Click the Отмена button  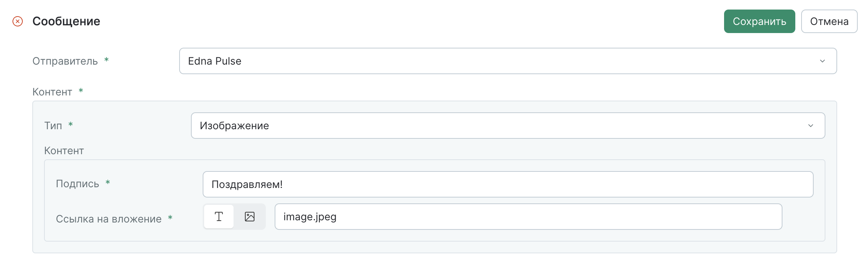829,21
